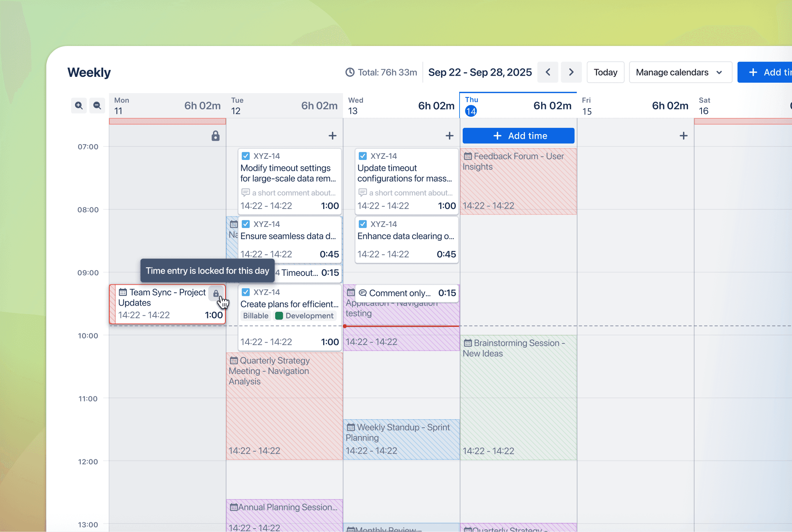
Task: Go to the next week with right chevron
Action: point(571,72)
